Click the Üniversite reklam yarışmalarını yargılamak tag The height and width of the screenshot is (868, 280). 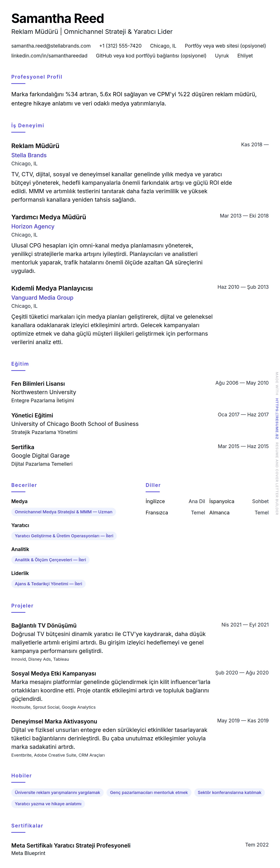tap(57, 793)
